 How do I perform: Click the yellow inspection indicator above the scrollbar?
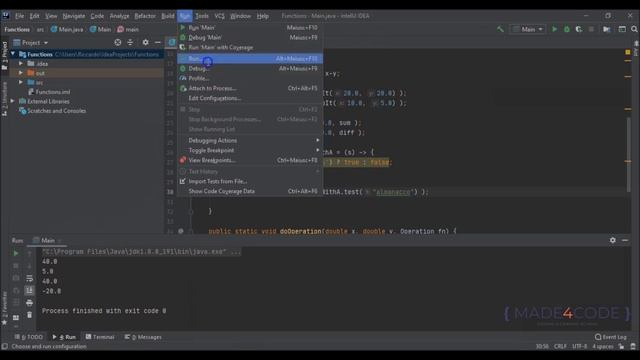point(628,52)
